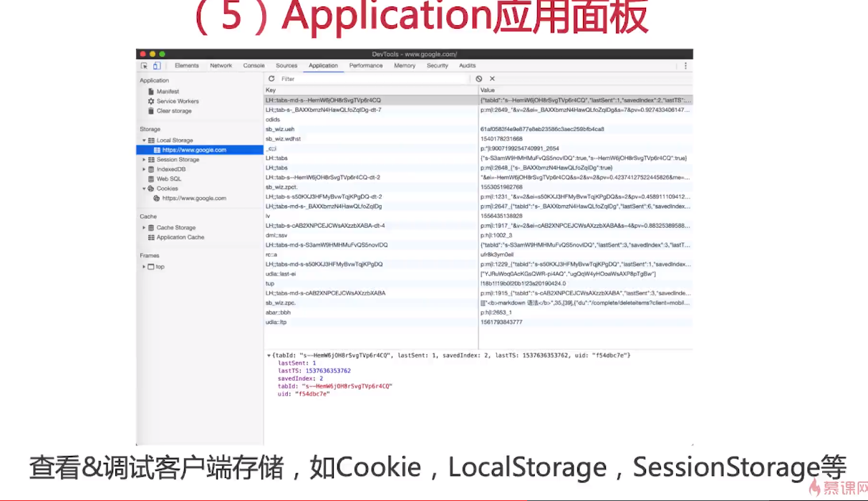This screenshot has width=868, height=501.
Task: Click the Web SQL database icon
Action: pos(151,179)
